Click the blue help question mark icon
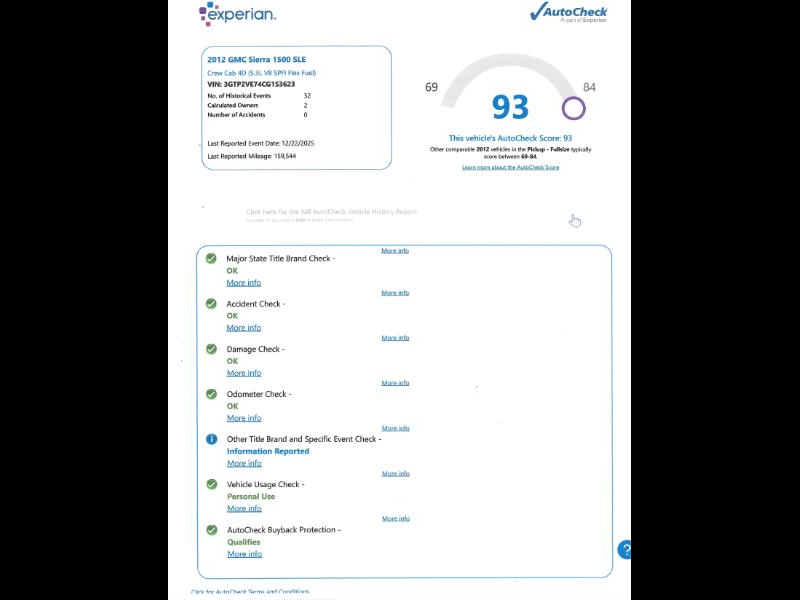This screenshot has height=600, width=800. (x=625, y=550)
